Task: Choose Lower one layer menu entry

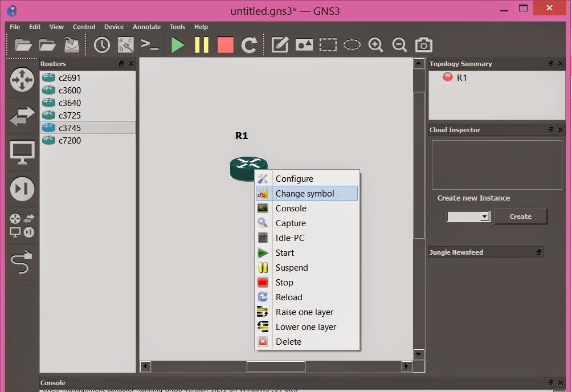Action: (x=307, y=327)
